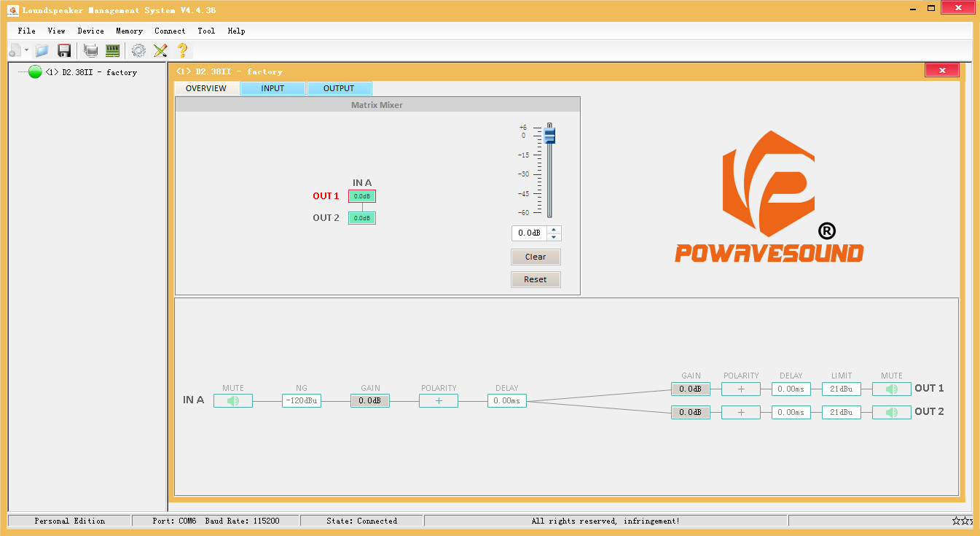The height and width of the screenshot is (536, 980).
Task: Click the green status indicator for D2.38II
Action: 35,72
